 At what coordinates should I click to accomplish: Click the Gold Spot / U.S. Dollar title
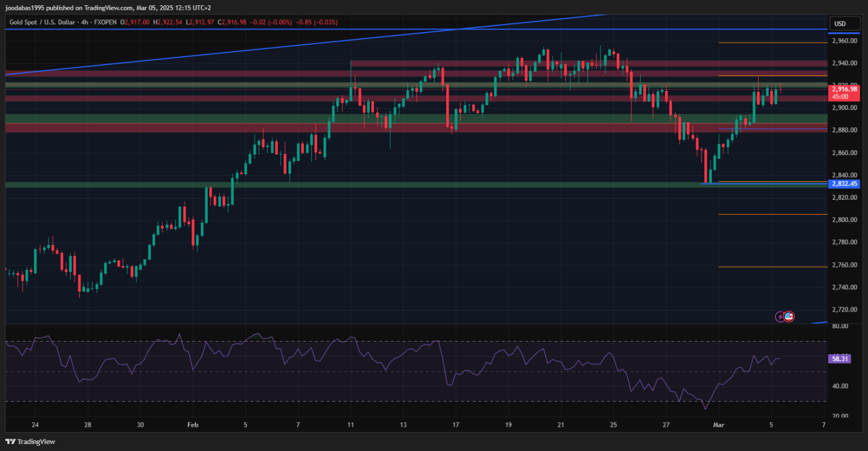coord(42,22)
